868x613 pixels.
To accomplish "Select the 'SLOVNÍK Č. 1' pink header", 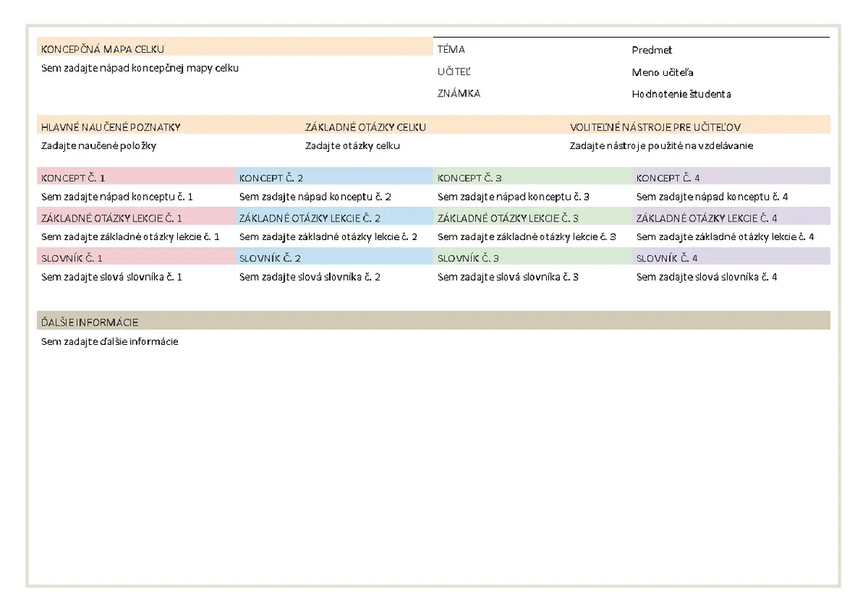I will pos(72,258).
